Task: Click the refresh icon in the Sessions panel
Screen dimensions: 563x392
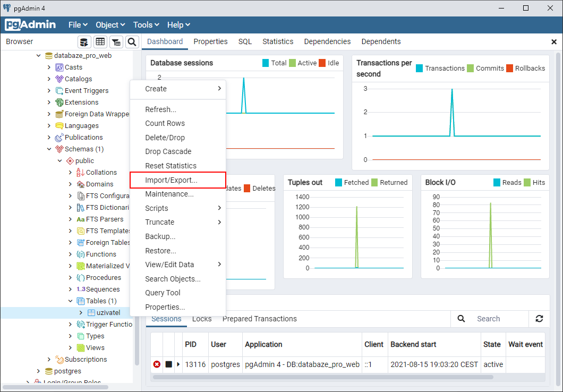Action: pyautogui.click(x=539, y=319)
